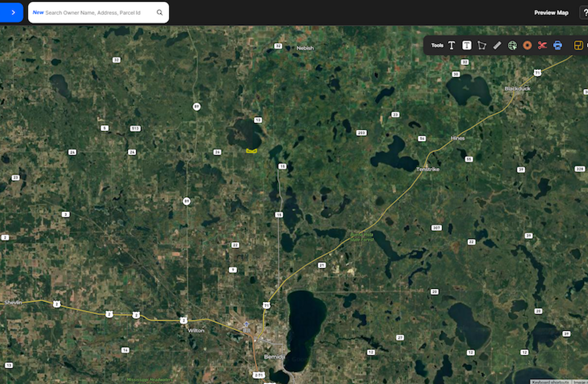The height and width of the screenshot is (384, 588).
Task: Click the blue printer icon
Action: click(558, 45)
